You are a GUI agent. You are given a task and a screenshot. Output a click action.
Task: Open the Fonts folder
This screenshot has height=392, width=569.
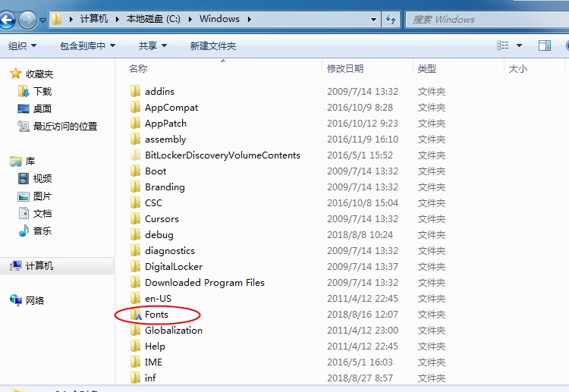156,314
